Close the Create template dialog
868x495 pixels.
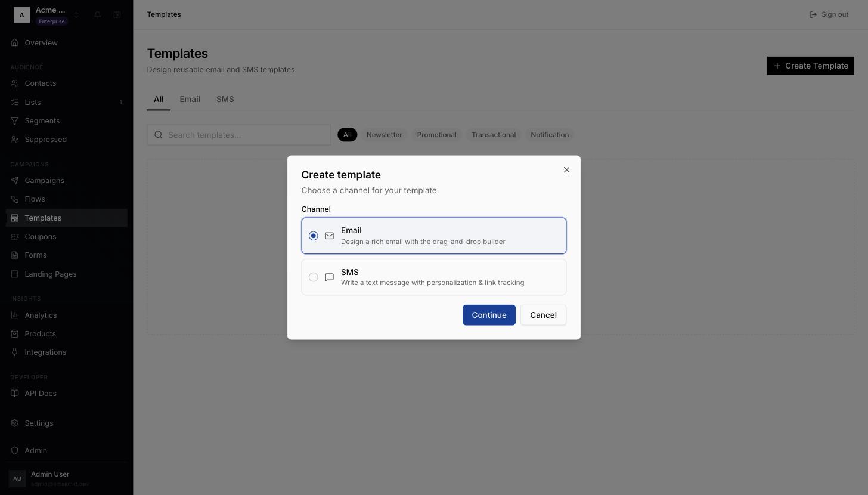566,170
